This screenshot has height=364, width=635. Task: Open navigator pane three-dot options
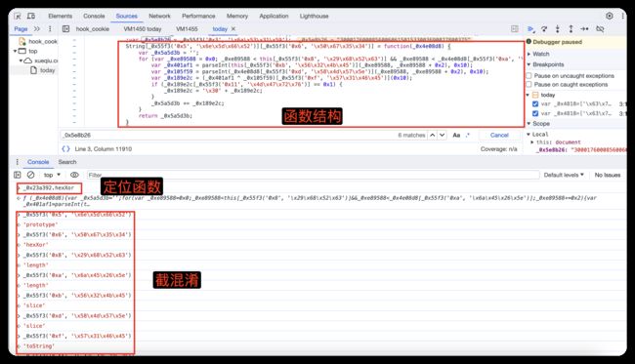click(50, 29)
